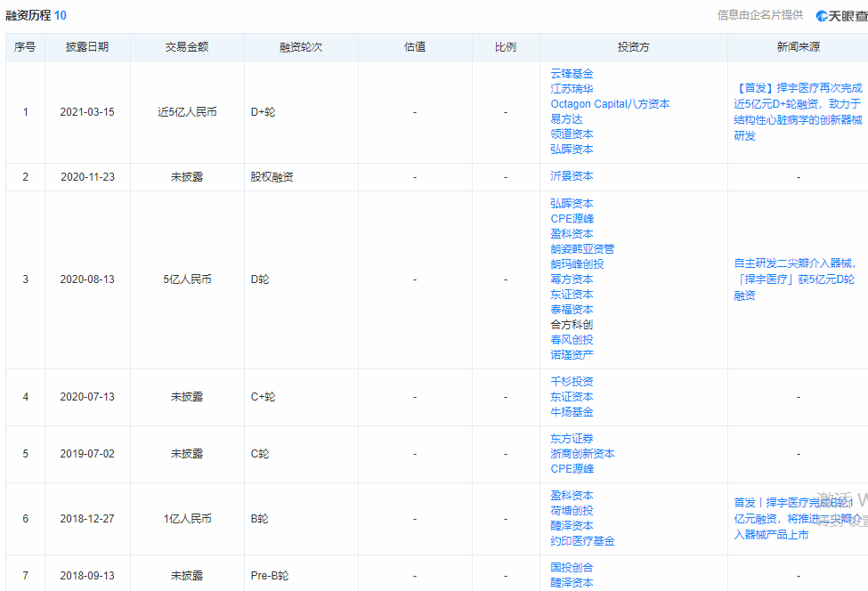The width and height of the screenshot is (868, 591).
Task: Click the 披露日期 column header
Action: (87, 47)
